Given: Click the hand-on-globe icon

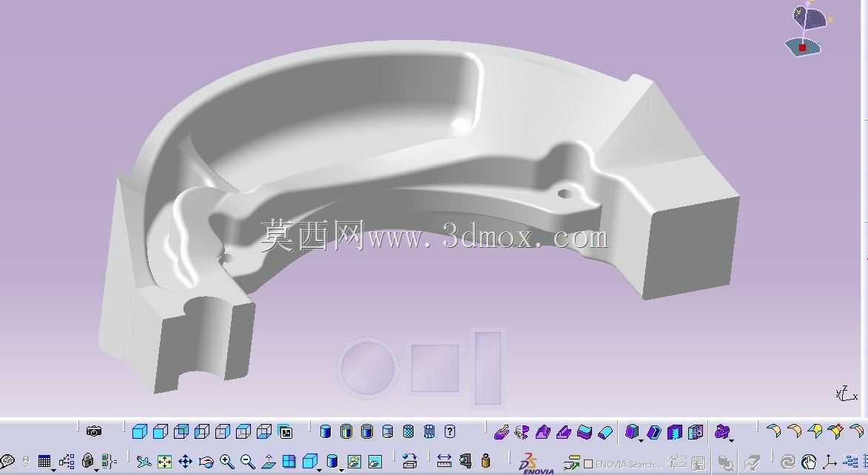Looking at the screenshot, I should (809, 461).
